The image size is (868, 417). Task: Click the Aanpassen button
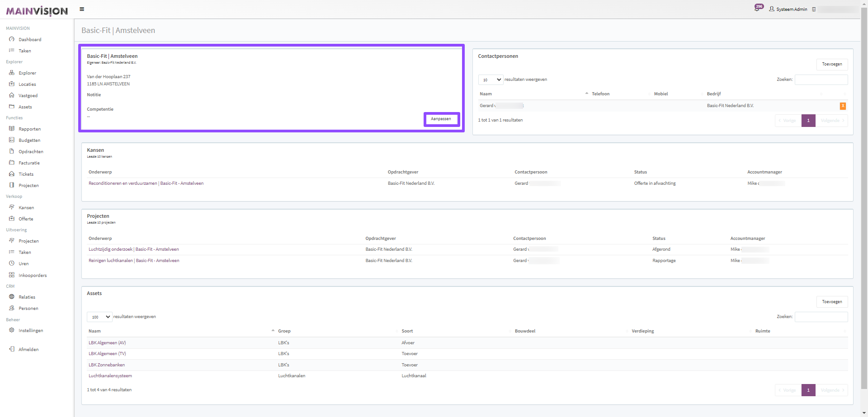point(441,119)
